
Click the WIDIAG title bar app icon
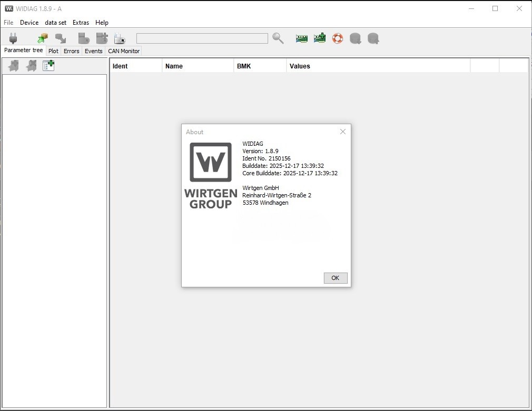9,8
